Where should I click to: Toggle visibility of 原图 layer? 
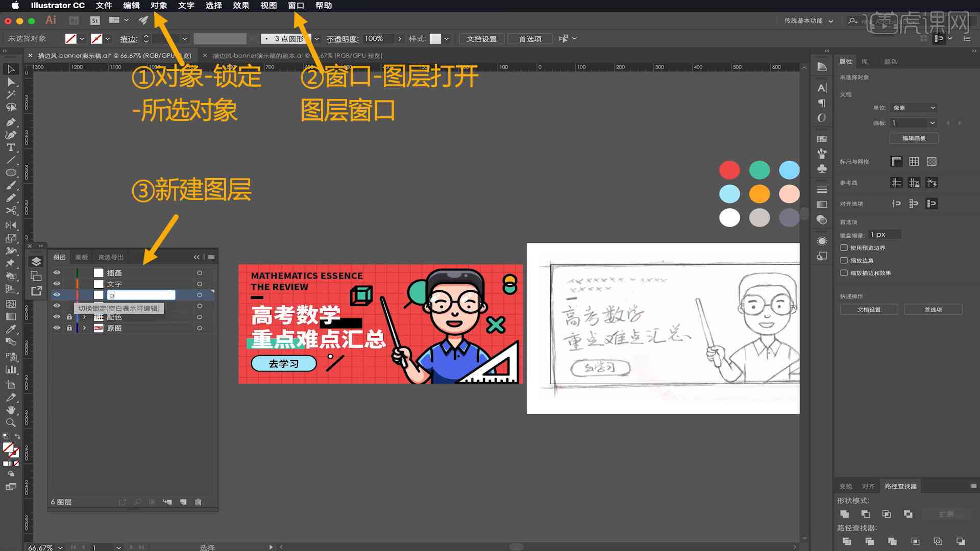[x=57, y=328]
